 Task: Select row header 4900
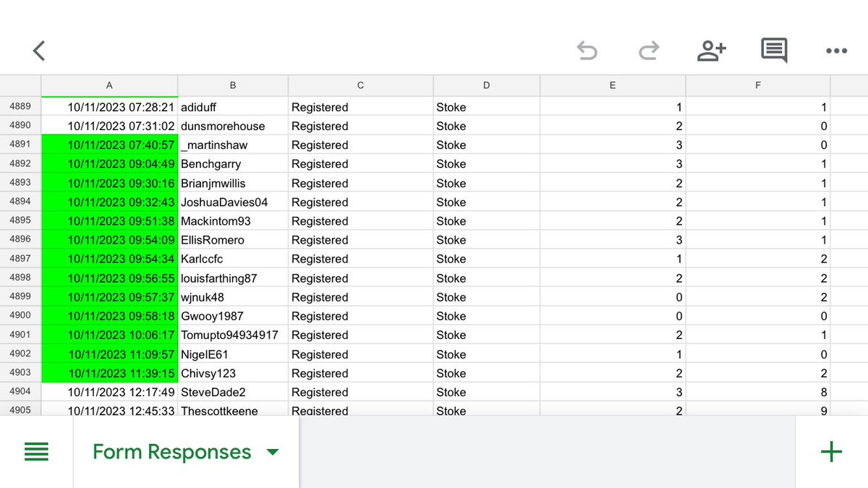(20, 315)
